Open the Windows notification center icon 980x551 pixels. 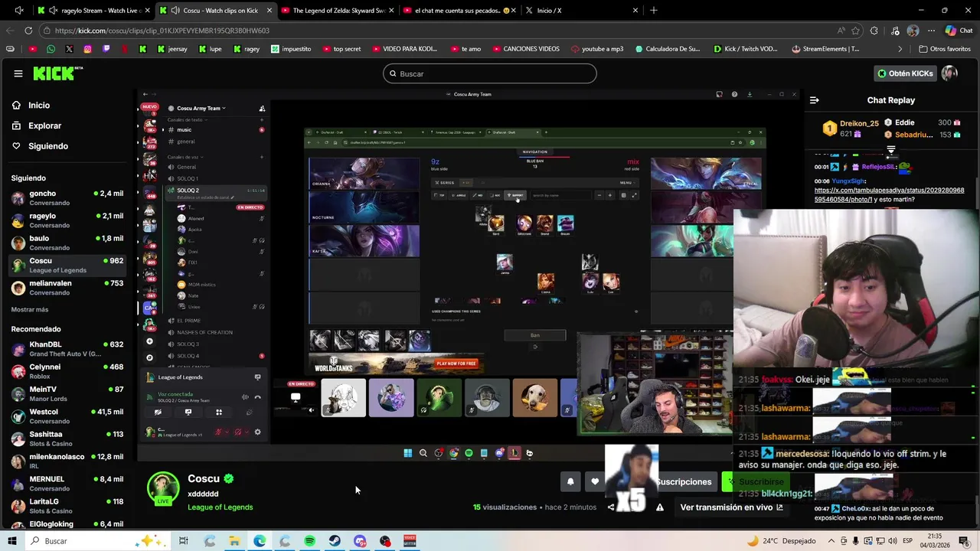(964, 541)
